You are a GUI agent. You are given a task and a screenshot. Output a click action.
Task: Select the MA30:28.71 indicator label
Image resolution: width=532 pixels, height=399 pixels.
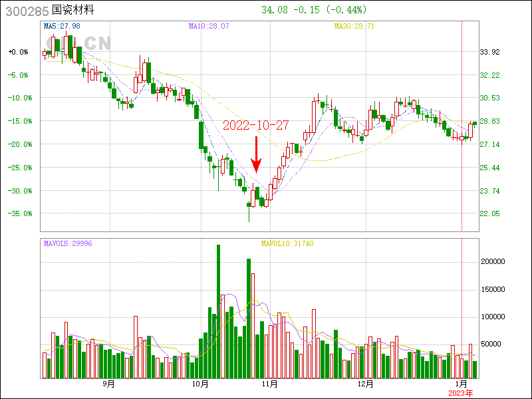(354, 26)
